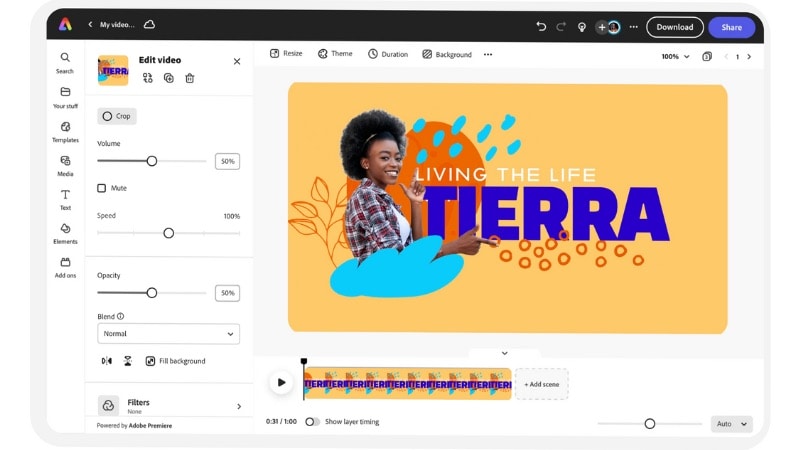Viewport: 800px width, 450px height.
Task: Add a new scene
Action: 541,384
